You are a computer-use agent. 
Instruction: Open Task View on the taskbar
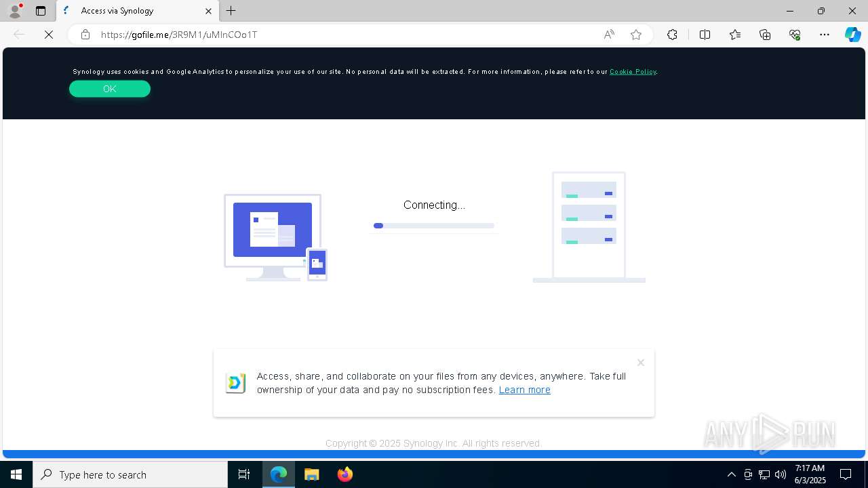point(244,474)
